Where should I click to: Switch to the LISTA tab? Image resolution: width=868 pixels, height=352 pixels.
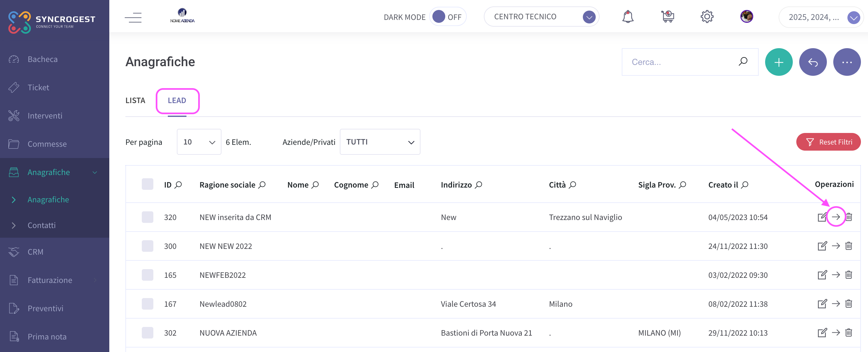[135, 101]
